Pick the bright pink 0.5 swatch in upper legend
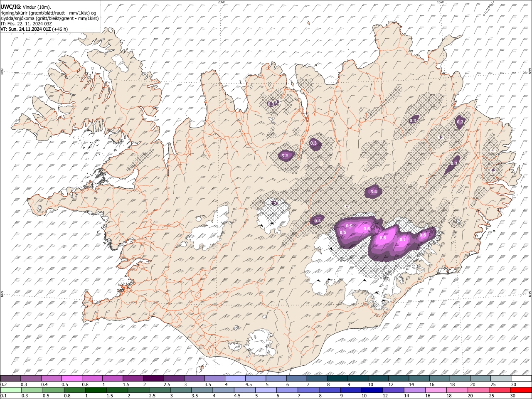The width and height of the screenshot is (532, 399). tap(72, 379)
